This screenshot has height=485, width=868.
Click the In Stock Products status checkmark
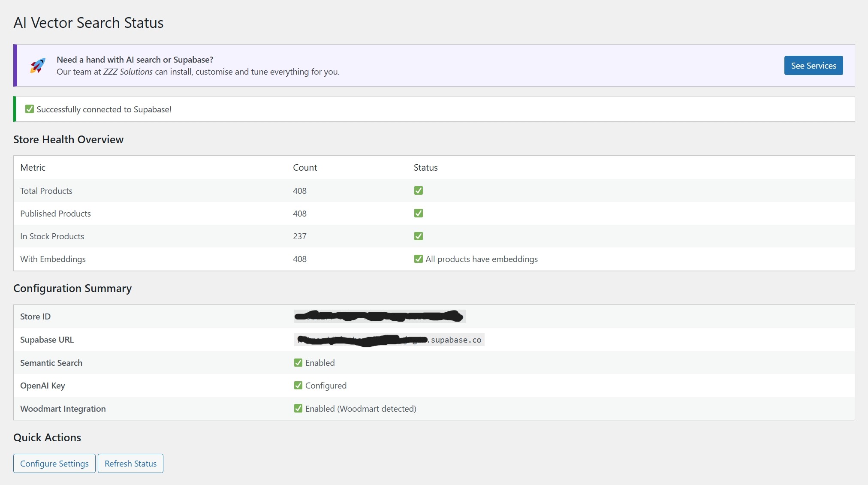418,236
